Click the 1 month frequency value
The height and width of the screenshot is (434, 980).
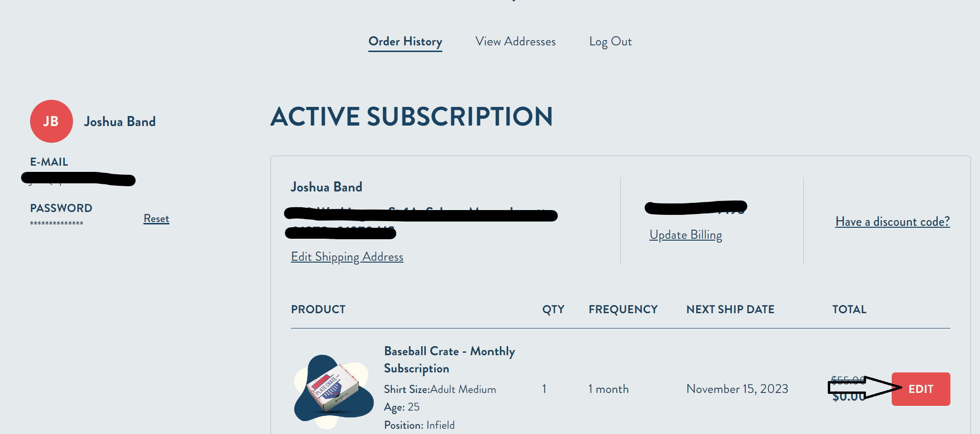(x=608, y=389)
